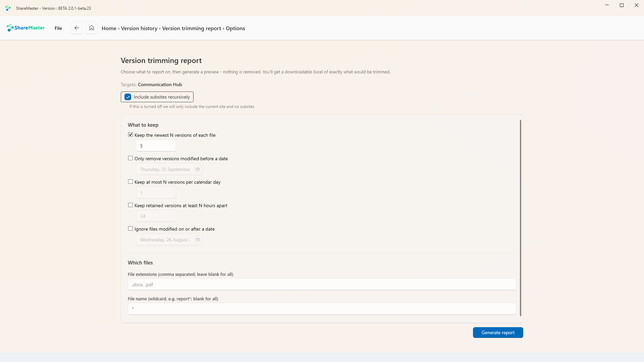Go to Version history breadcrumb

(x=139, y=28)
